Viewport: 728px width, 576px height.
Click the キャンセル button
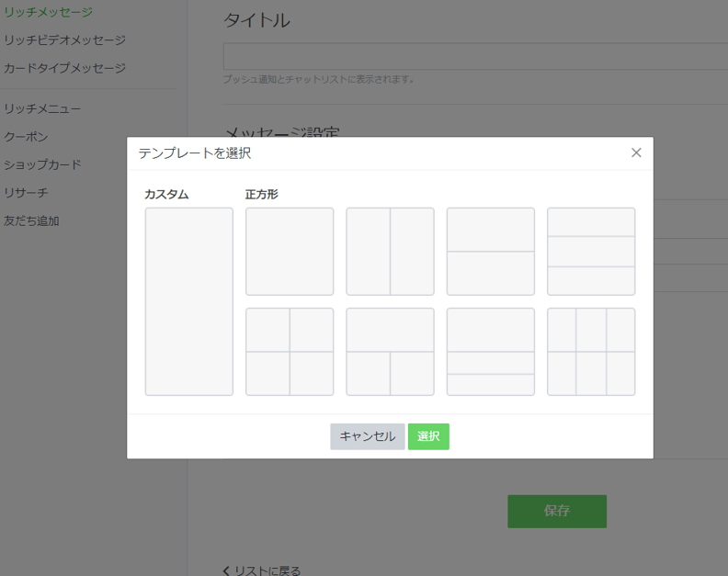[x=367, y=436]
